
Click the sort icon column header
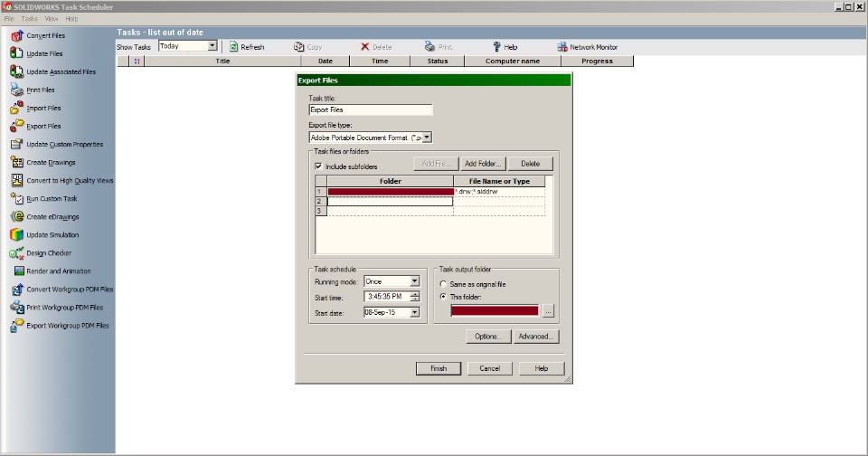click(x=137, y=61)
